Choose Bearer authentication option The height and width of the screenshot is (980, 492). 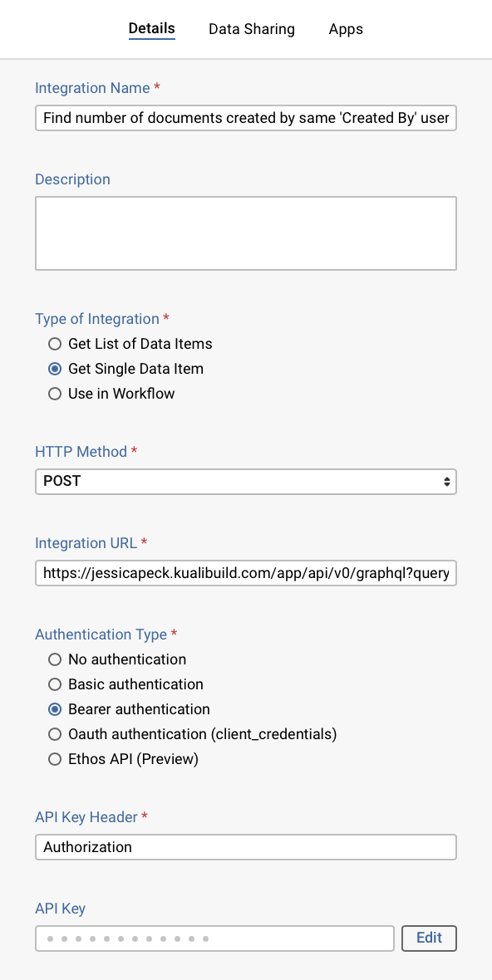tap(54, 709)
